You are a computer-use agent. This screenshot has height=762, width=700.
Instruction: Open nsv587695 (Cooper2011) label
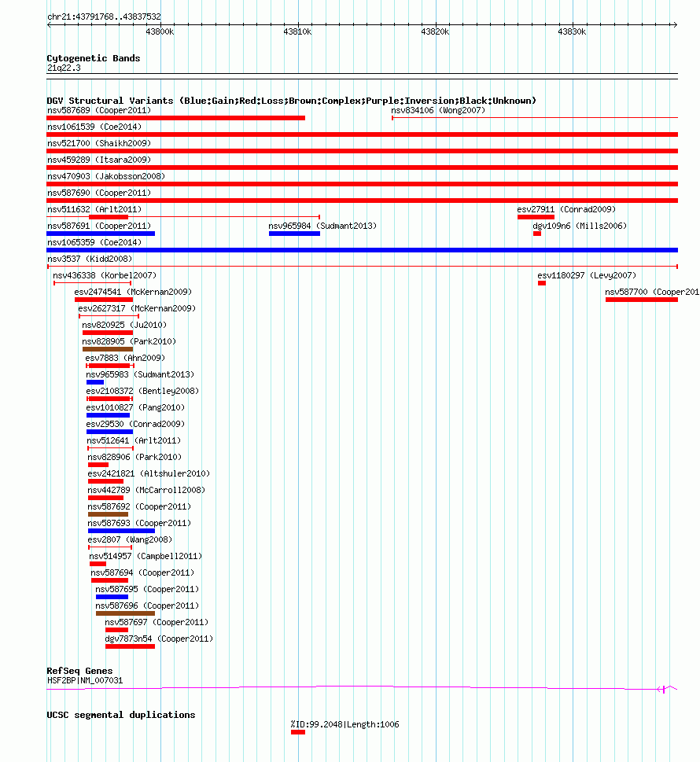point(147,590)
